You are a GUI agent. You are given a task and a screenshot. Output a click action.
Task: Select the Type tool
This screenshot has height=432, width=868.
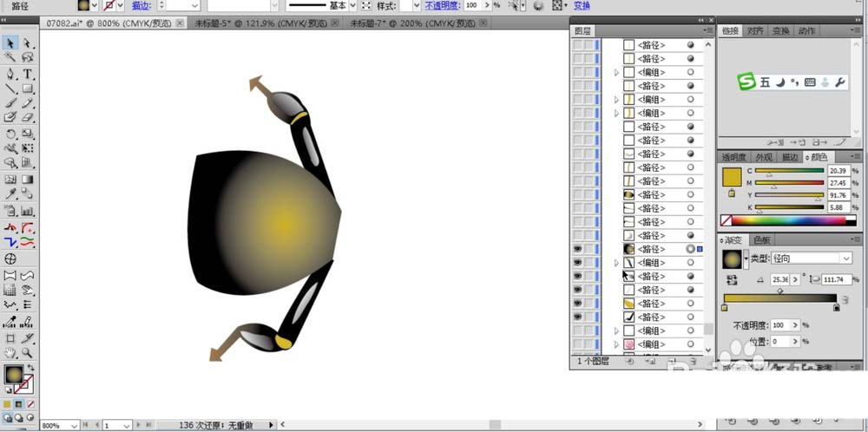[28, 74]
